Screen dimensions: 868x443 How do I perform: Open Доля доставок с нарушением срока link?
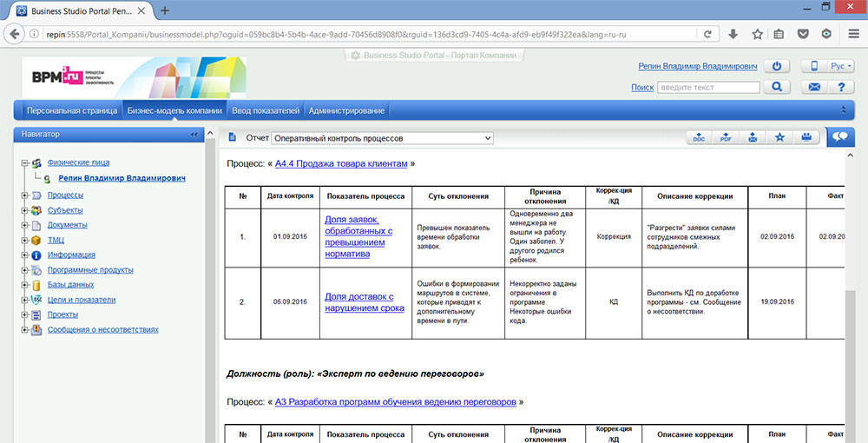364,302
